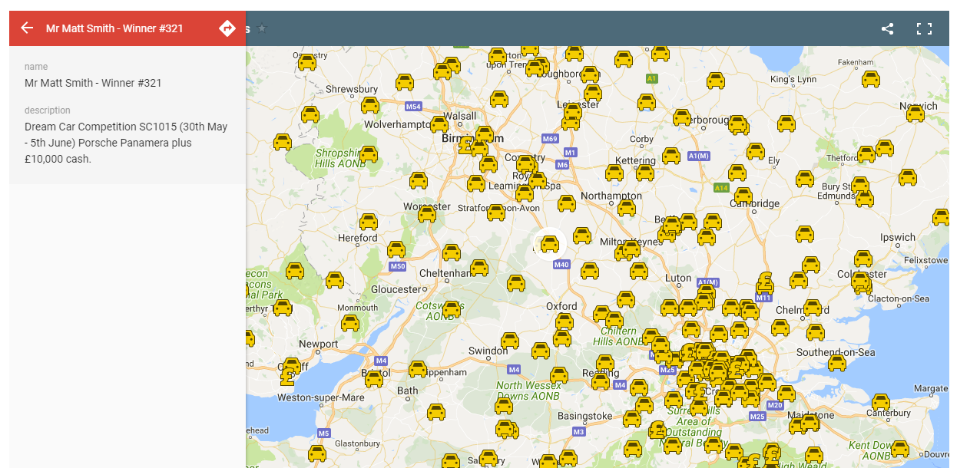980x468 pixels.
Task: Open the car marker left of Glastonbury
Action: point(317,453)
